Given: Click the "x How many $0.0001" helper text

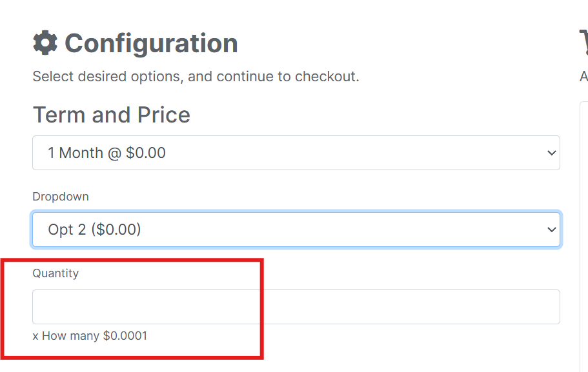Looking at the screenshot, I should (90, 336).
